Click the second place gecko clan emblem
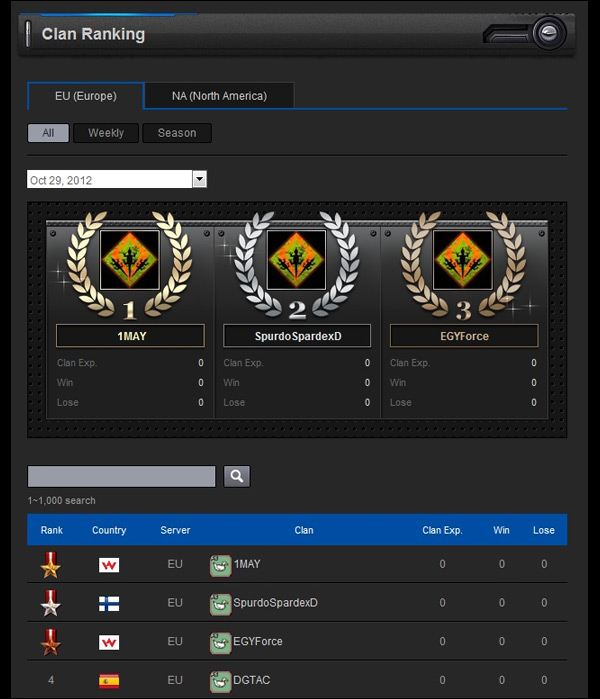 tap(296, 260)
